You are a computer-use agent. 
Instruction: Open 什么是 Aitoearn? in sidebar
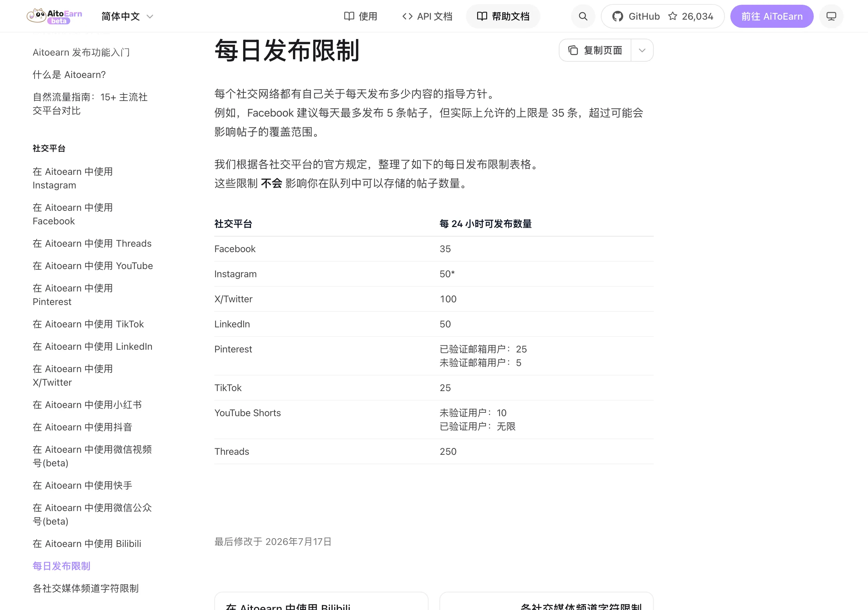pos(69,75)
